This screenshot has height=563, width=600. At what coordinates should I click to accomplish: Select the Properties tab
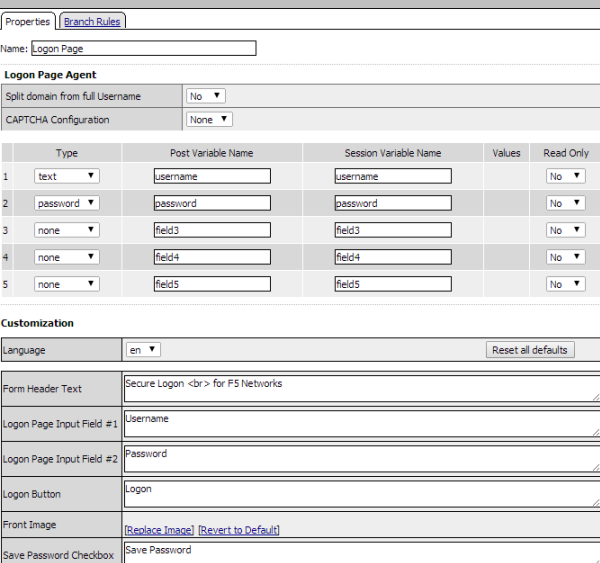[x=28, y=21]
